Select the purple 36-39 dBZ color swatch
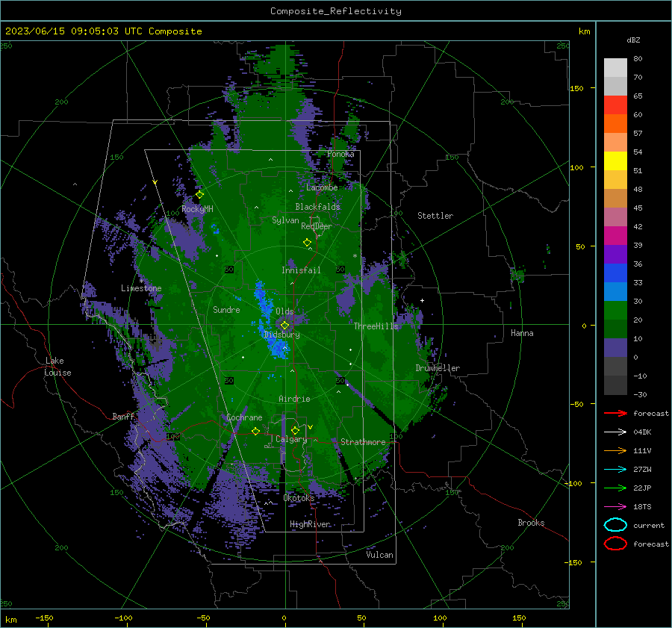Screen dimensions: 672x628 coord(615,255)
